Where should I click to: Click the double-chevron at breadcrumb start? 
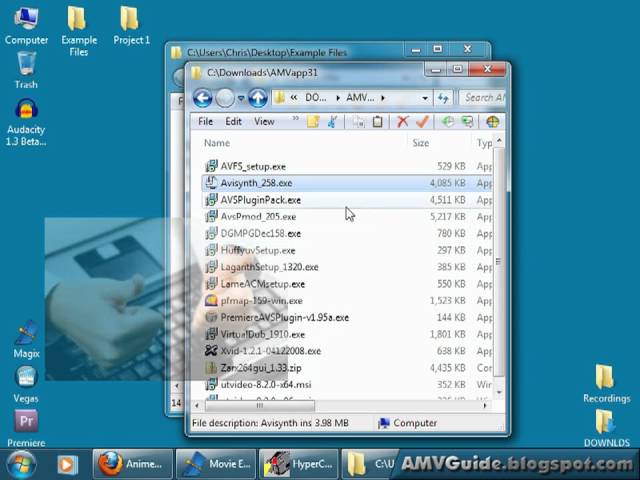coord(294,98)
